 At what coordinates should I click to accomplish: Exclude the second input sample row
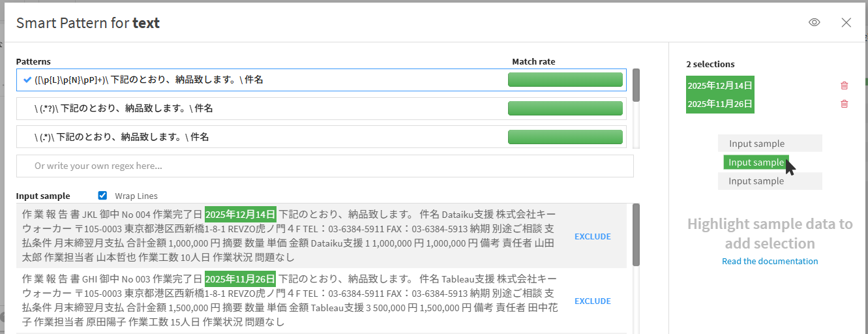[592, 301]
